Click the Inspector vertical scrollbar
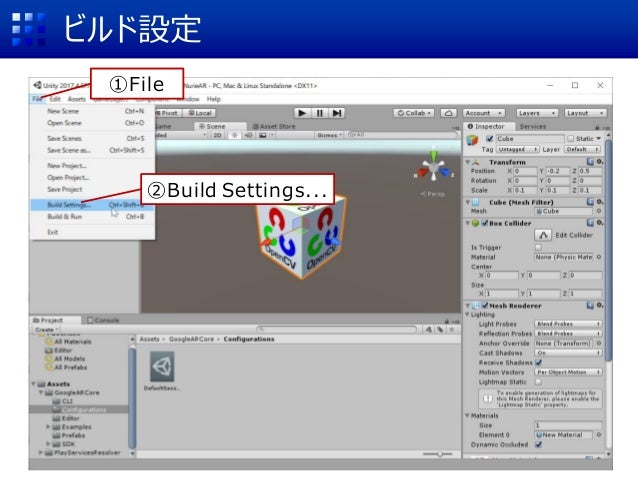This screenshot has height=479, width=638. coord(608,250)
